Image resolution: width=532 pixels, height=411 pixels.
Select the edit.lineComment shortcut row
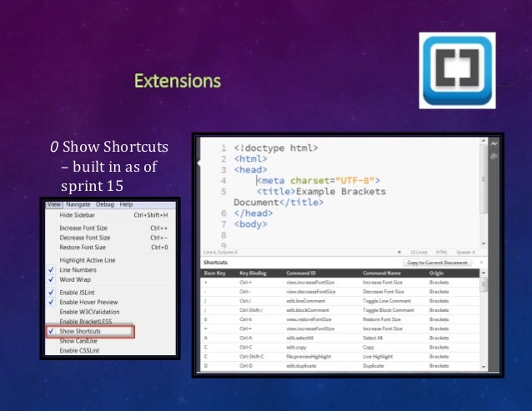pyautogui.click(x=340, y=301)
